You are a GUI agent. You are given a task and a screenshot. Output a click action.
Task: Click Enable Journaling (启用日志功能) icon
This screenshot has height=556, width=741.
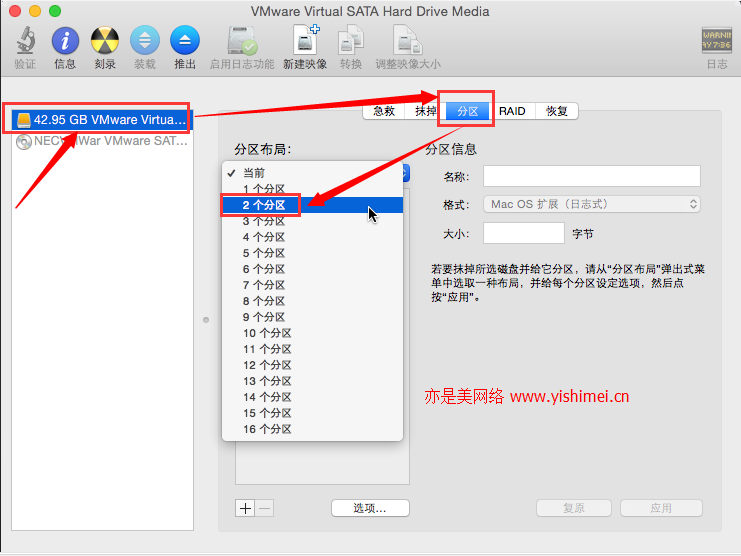[241, 40]
